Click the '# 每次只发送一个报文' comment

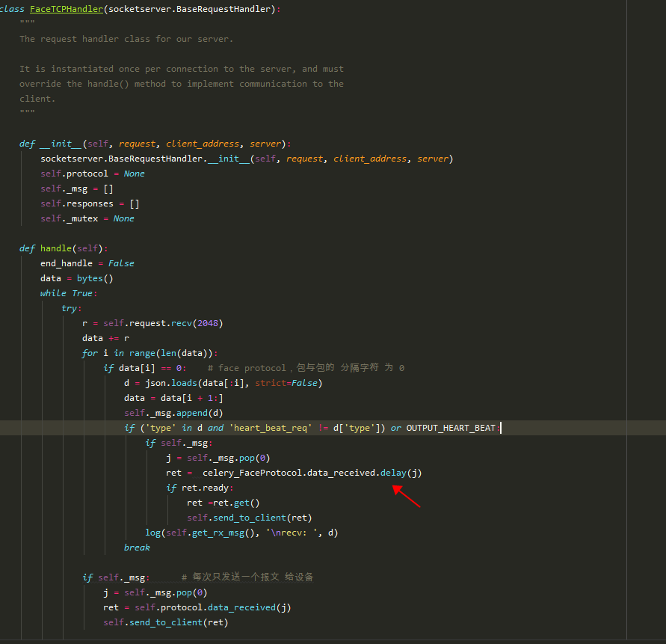(x=247, y=577)
